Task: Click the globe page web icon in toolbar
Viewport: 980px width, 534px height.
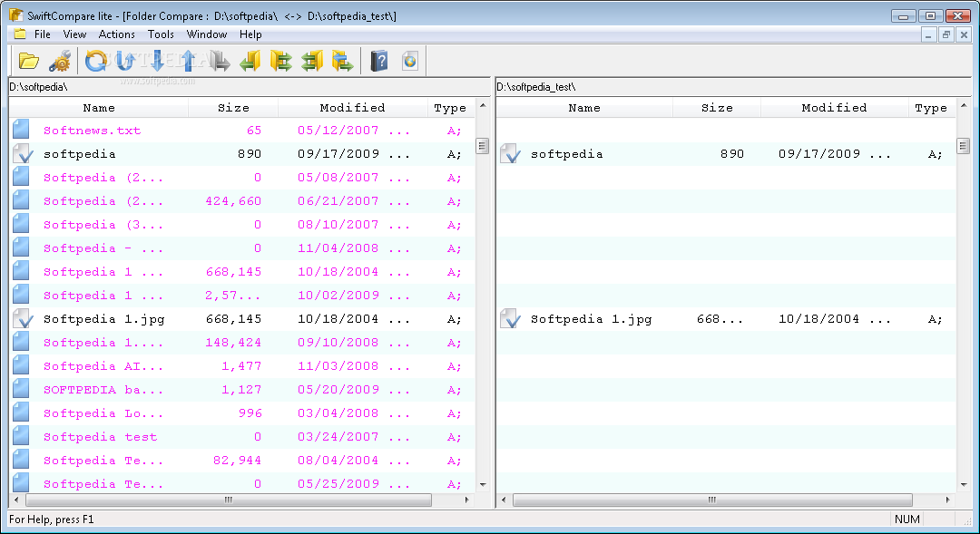Action: 409,62
